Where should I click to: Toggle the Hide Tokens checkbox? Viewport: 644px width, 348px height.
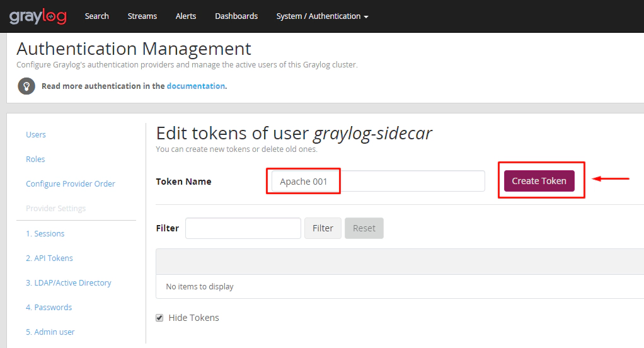coord(159,318)
